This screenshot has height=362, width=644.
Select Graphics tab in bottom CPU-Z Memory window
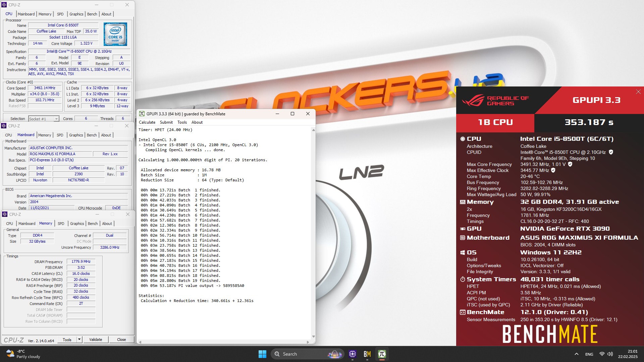[x=77, y=224]
